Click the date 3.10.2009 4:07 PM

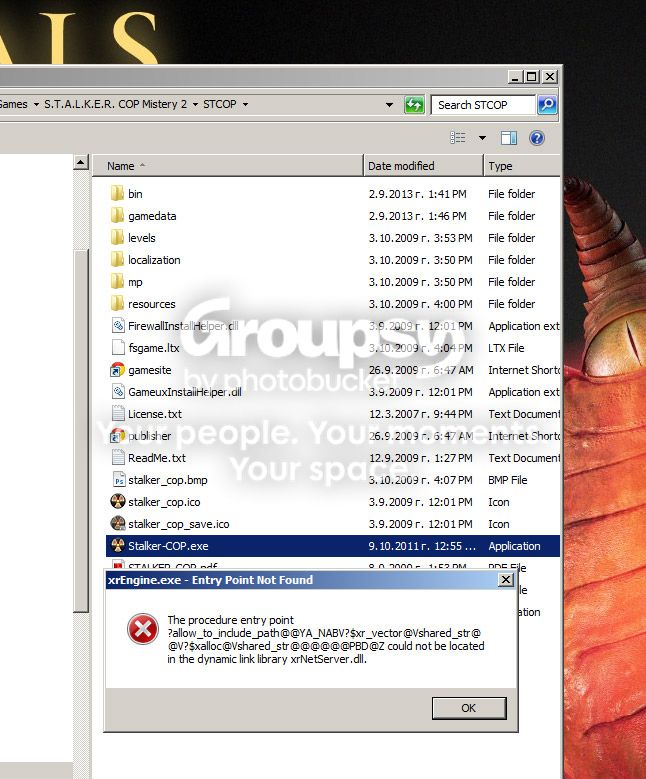420,480
